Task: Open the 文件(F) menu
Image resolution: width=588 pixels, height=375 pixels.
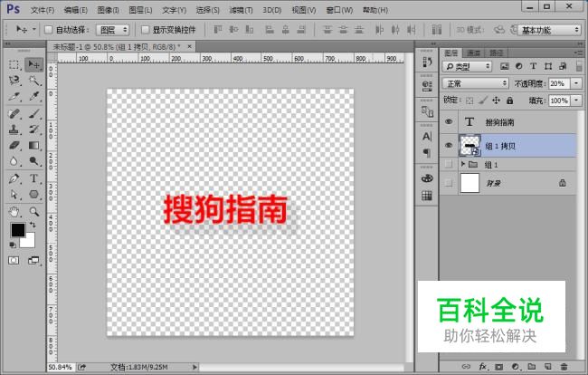Action: (x=43, y=10)
